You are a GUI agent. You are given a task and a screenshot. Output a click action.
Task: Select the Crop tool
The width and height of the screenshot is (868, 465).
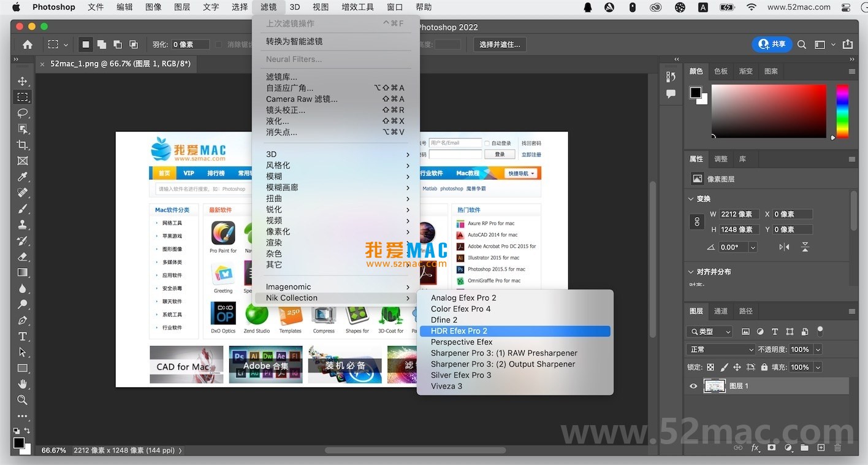pyautogui.click(x=22, y=145)
